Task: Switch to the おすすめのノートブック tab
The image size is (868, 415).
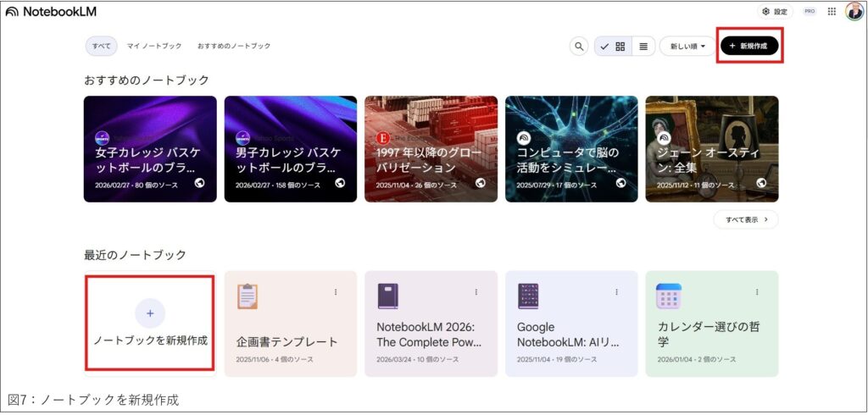Action: click(x=234, y=46)
